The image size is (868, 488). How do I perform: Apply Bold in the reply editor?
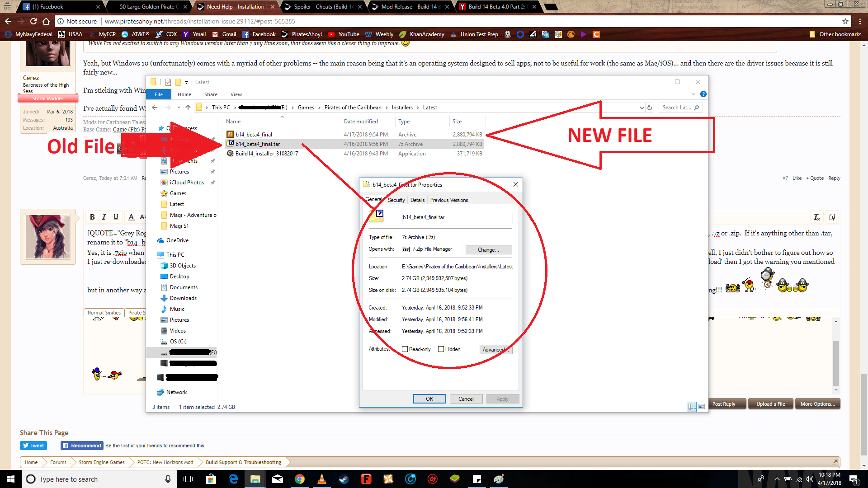(92, 217)
